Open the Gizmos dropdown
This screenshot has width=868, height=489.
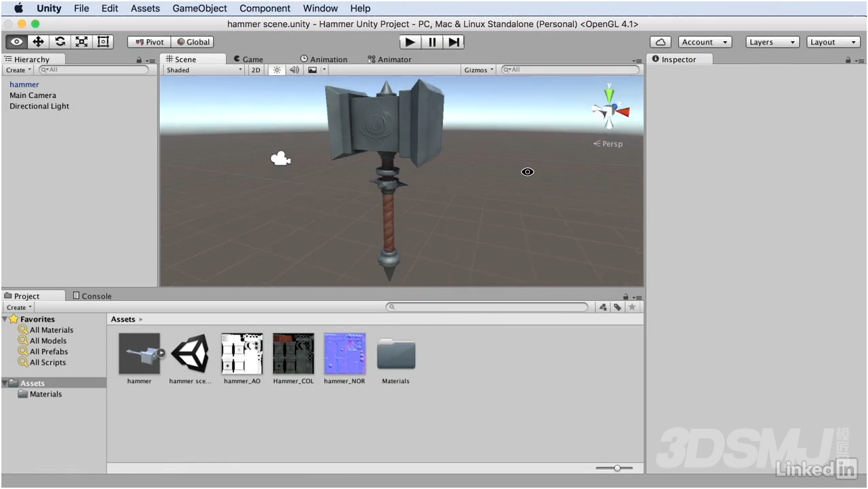point(479,70)
